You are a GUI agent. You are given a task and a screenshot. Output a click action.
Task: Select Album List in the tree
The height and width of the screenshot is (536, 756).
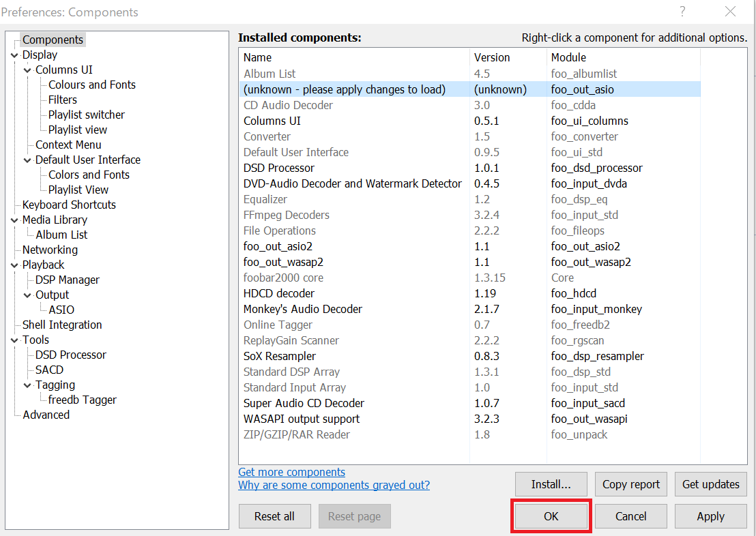point(61,235)
